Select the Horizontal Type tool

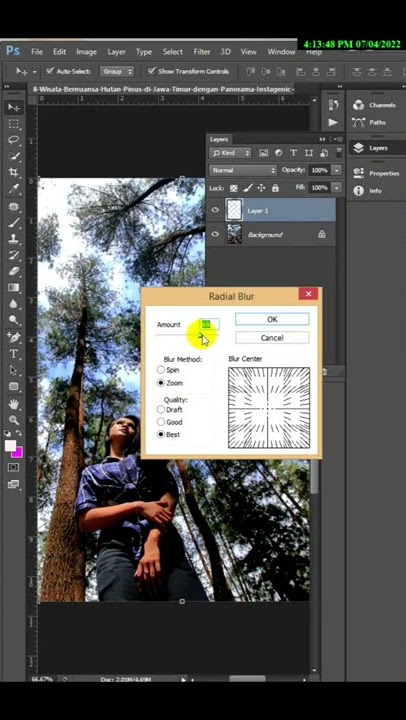point(13,354)
